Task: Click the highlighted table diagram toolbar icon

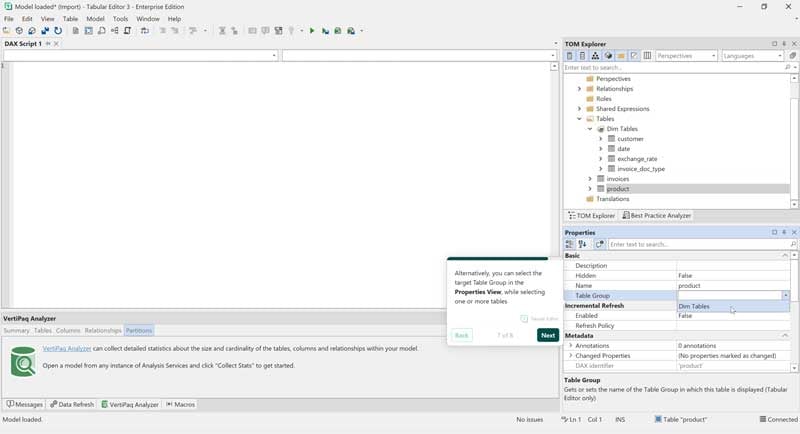Action: point(89,31)
